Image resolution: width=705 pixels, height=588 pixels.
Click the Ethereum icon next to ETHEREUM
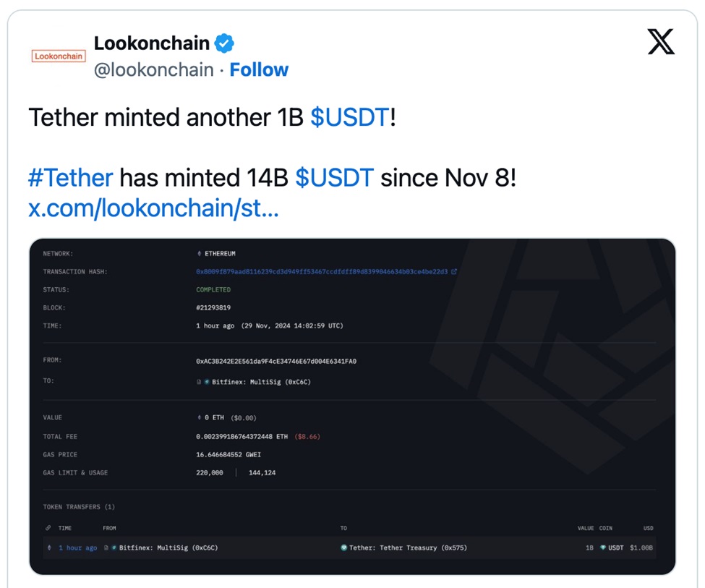click(x=200, y=254)
